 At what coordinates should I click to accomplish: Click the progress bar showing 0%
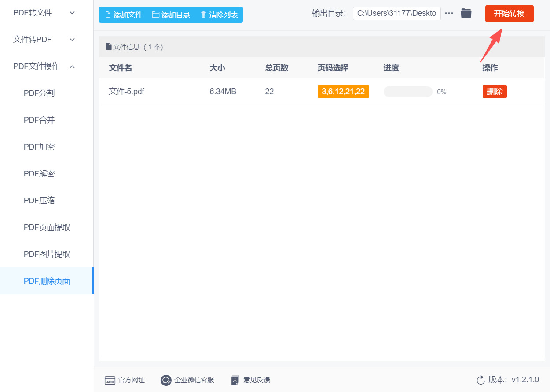point(408,91)
